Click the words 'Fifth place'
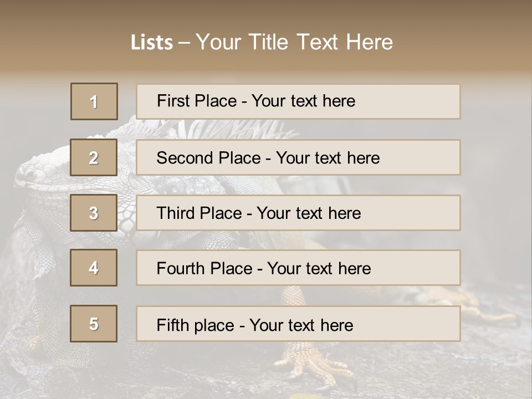The height and width of the screenshot is (399, 532). [195, 325]
